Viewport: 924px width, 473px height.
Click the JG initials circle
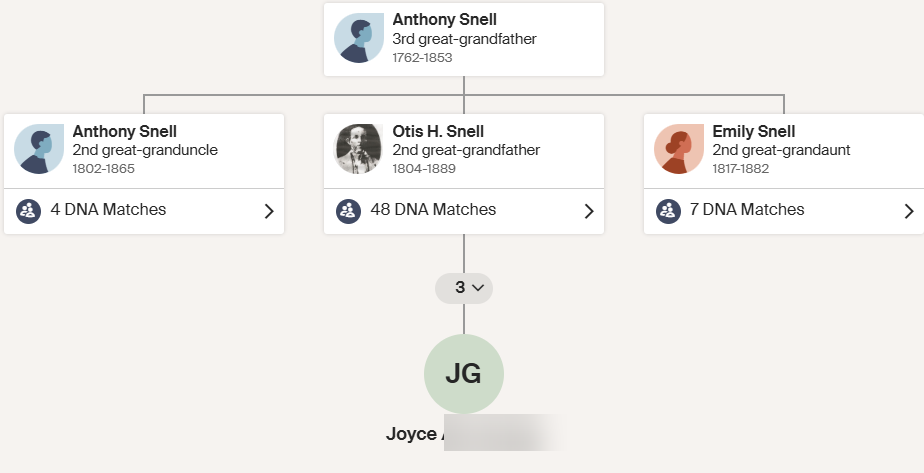point(464,374)
